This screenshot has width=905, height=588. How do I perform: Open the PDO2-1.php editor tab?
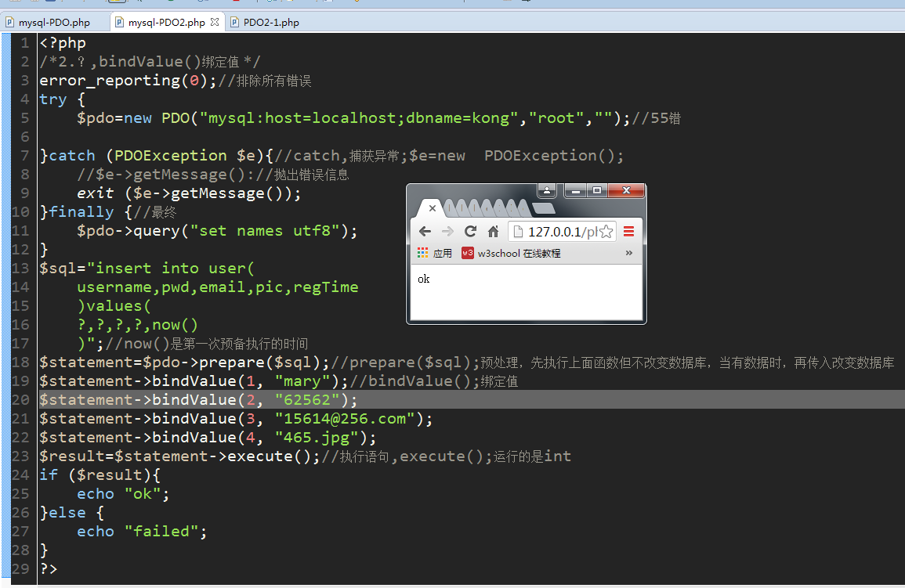265,23
